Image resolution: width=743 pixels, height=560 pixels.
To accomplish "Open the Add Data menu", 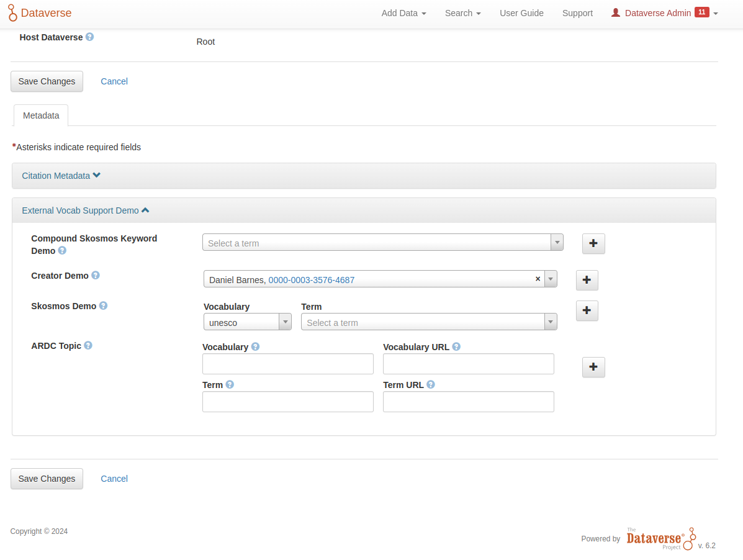I will click(x=403, y=13).
